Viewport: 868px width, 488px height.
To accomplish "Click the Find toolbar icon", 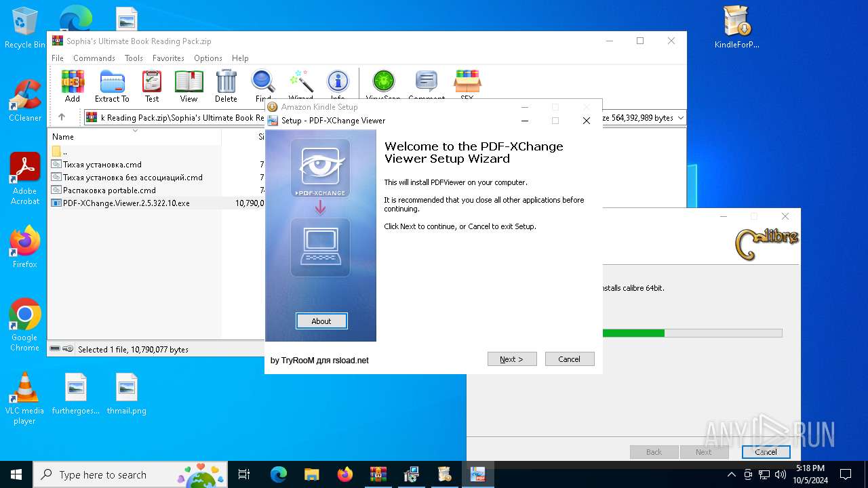I will [263, 86].
